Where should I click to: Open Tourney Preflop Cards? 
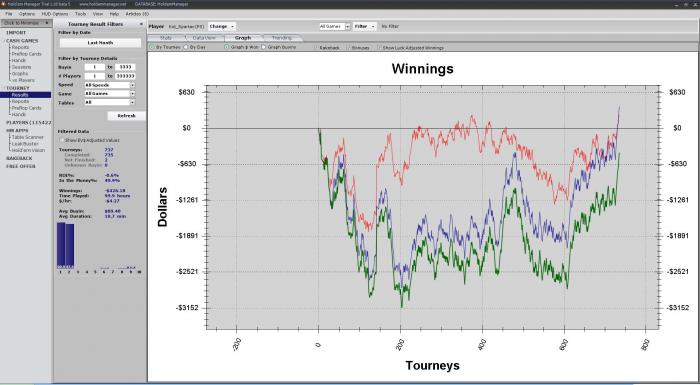click(26, 108)
